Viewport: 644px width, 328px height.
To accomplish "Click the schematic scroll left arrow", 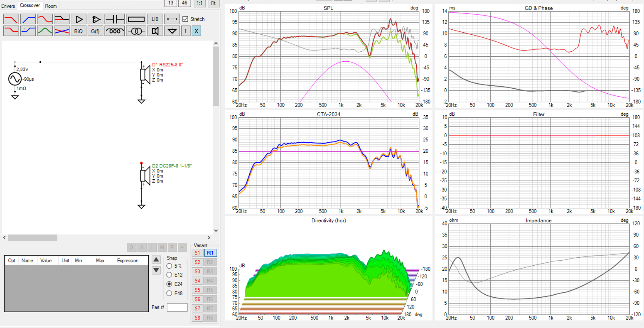I will pos(4,238).
